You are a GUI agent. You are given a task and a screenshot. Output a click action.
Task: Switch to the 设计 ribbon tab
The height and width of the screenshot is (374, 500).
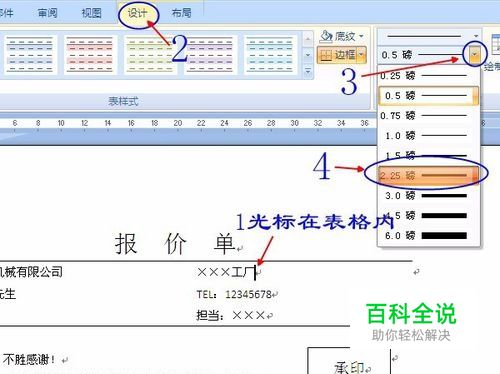(x=137, y=13)
